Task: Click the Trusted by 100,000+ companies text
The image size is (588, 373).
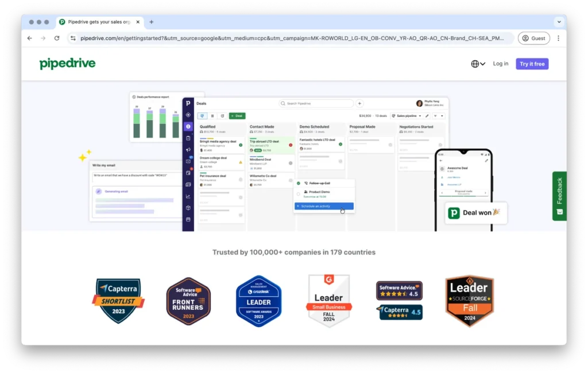Action: [293, 252]
